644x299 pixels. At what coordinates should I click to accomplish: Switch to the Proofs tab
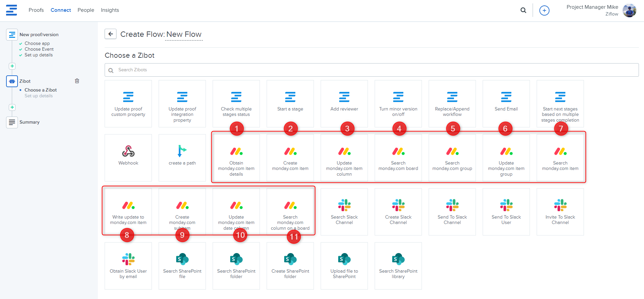click(x=36, y=10)
